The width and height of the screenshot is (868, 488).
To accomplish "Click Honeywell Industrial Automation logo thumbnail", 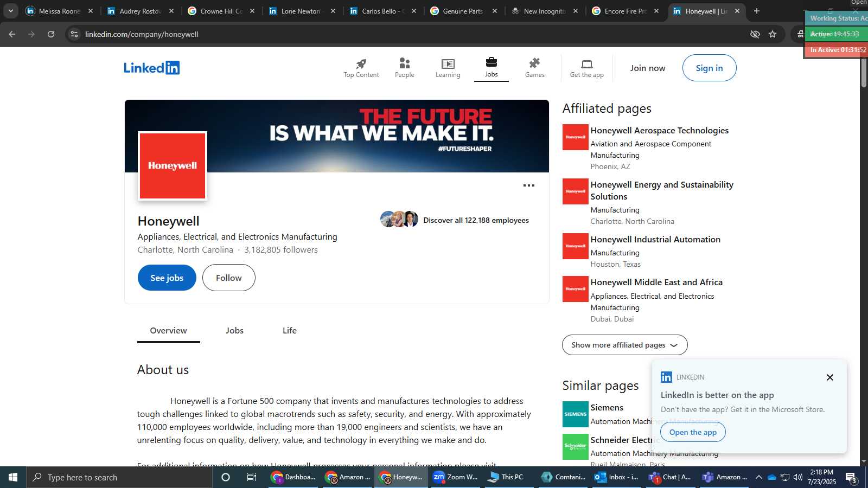I will point(575,246).
